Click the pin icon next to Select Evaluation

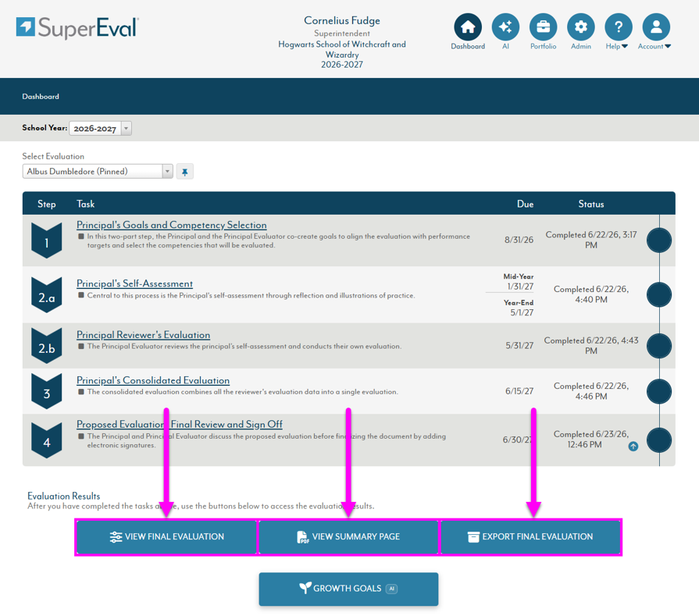click(184, 172)
